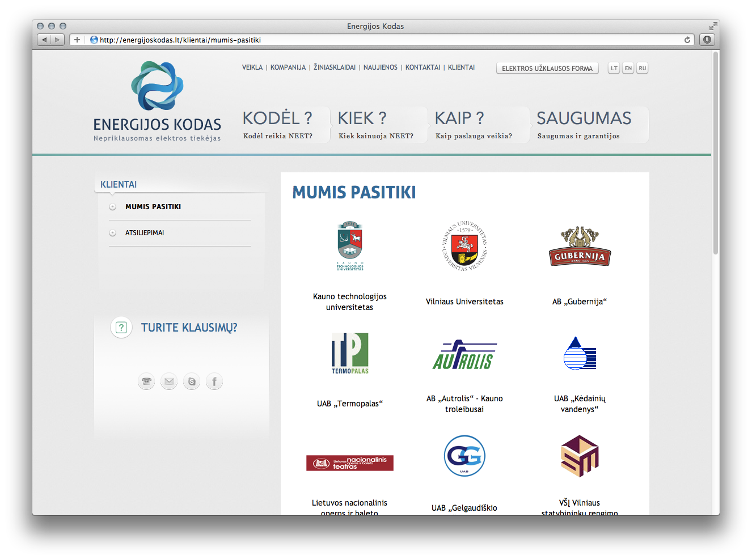The image size is (752, 560).
Task: Open the downloads button in toolbar
Action: [x=707, y=40]
